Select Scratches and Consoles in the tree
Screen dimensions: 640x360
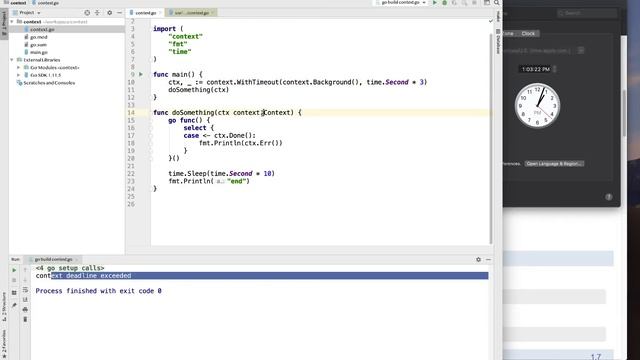click(x=49, y=83)
